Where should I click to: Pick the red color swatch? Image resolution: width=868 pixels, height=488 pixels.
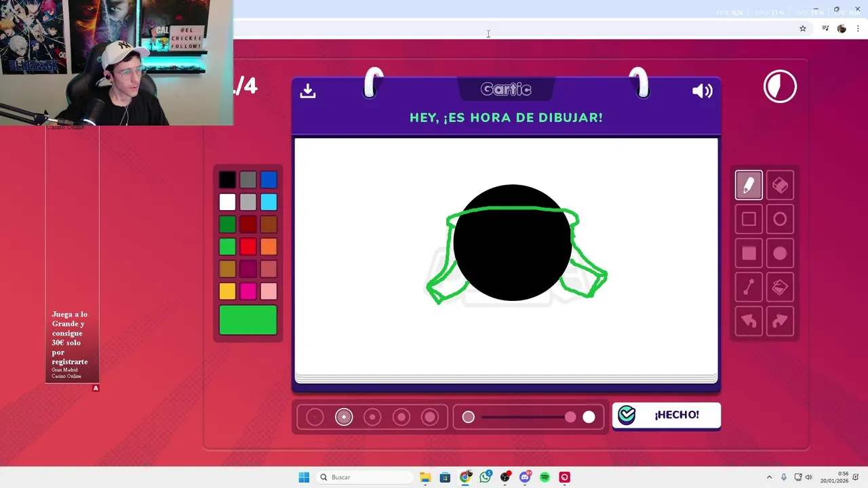click(x=248, y=247)
